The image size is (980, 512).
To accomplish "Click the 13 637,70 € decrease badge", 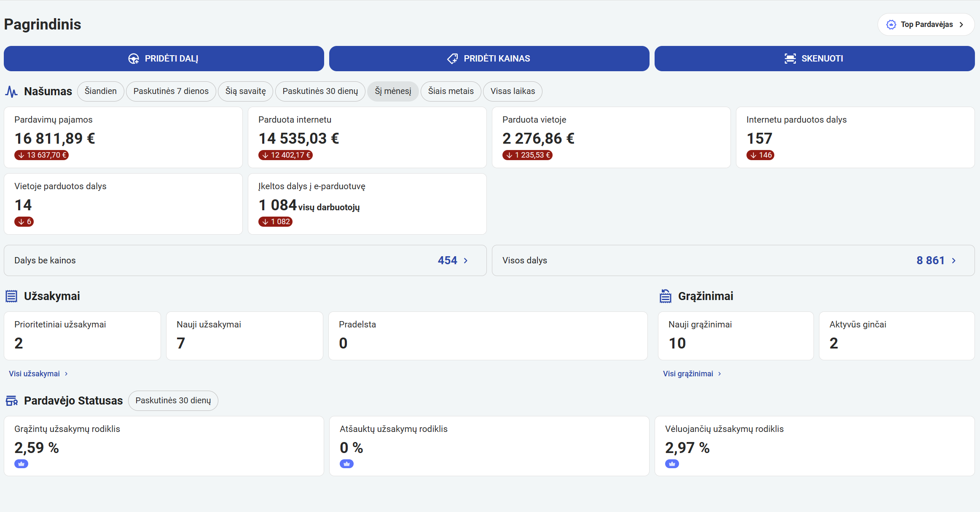I will 42,155.
